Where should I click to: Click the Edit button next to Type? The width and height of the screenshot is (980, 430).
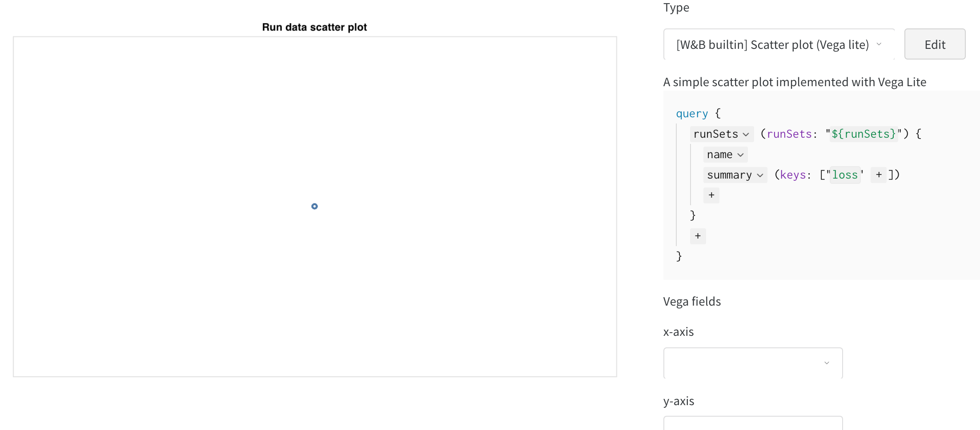pyautogui.click(x=934, y=44)
